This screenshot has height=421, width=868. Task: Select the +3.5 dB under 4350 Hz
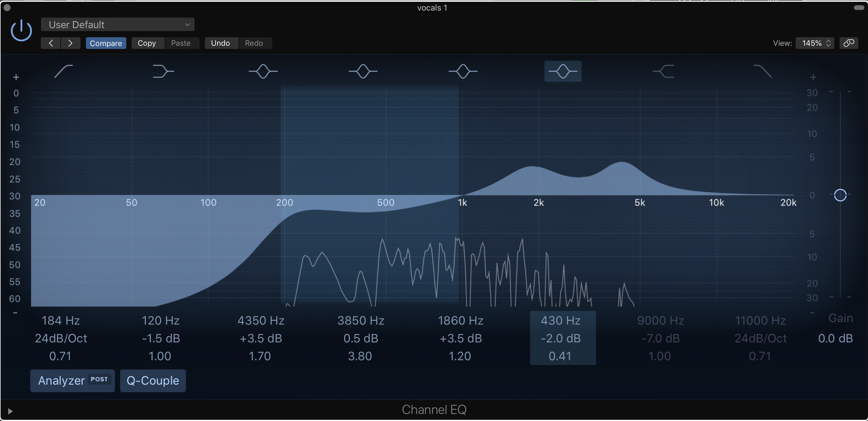click(x=261, y=338)
